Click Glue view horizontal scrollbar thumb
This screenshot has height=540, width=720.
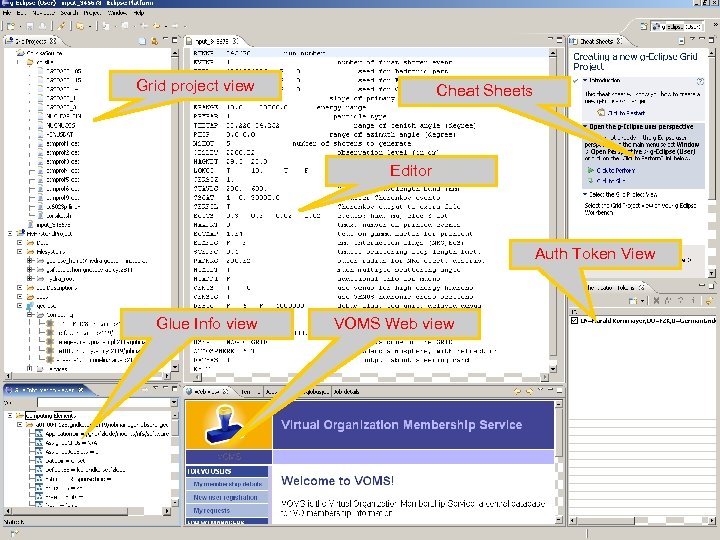(x=70, y=511)
